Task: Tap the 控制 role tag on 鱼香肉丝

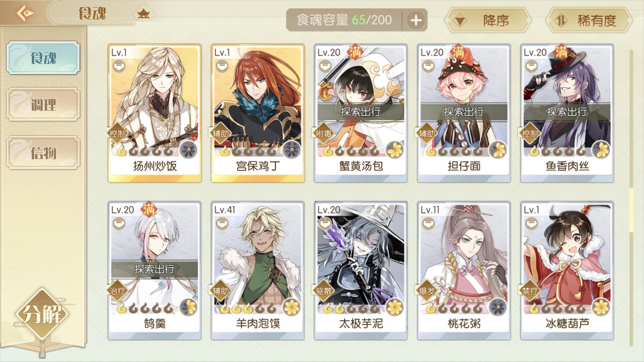Action: (530, 133)
